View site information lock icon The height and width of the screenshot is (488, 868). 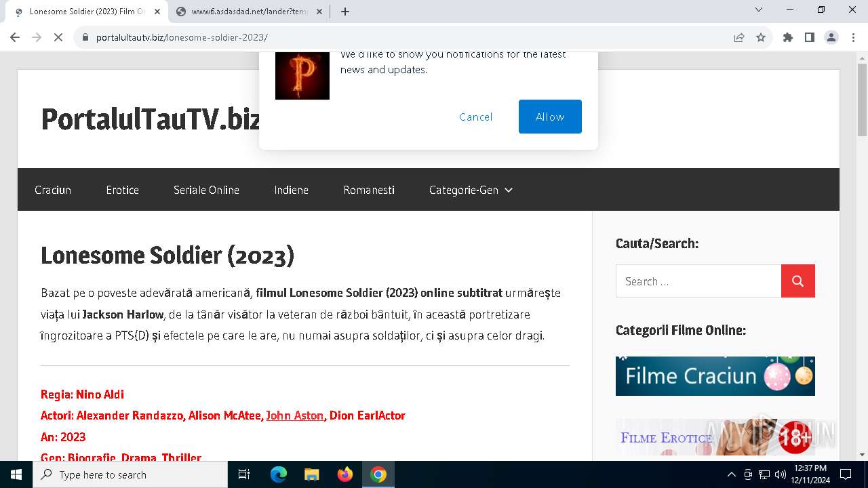click(85, 37)
